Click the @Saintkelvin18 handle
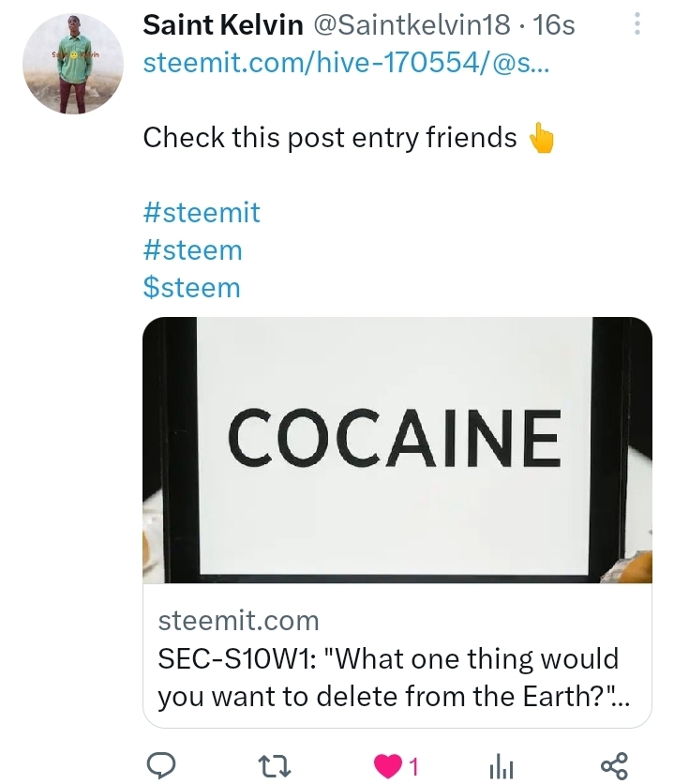 point(412,25)
